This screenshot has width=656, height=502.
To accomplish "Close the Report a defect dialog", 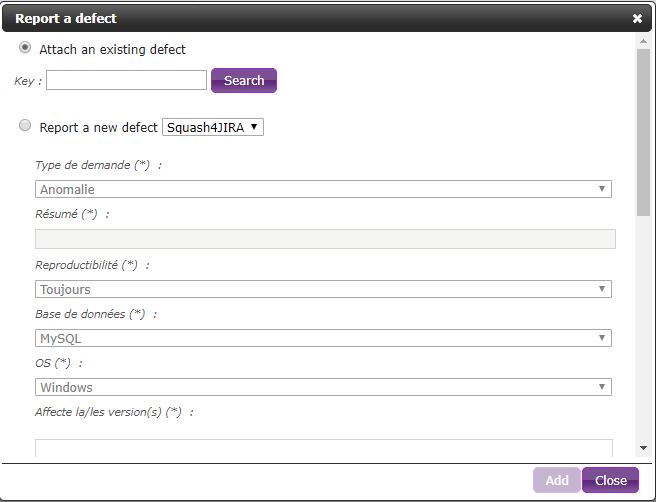I will click(x=637, y=18).
